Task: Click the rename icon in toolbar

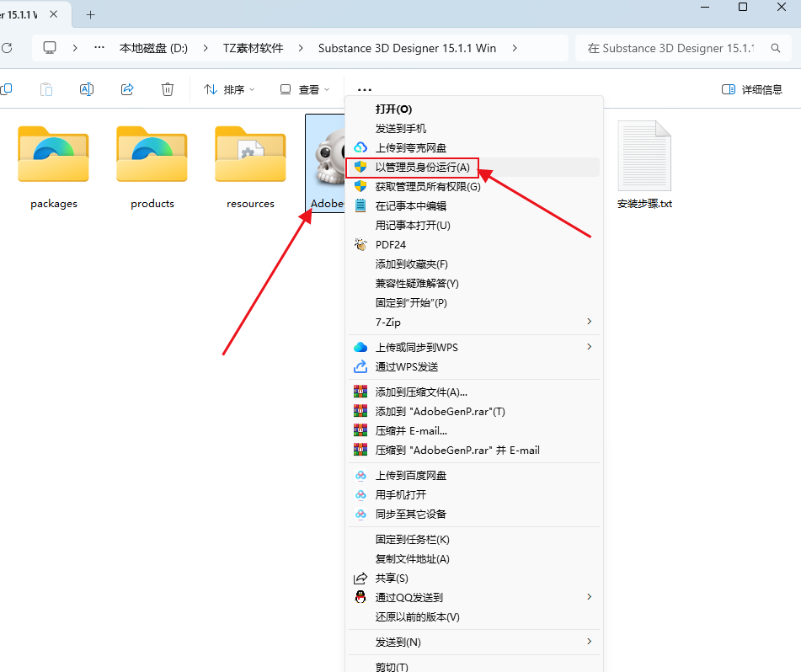Action: point(87,89)
